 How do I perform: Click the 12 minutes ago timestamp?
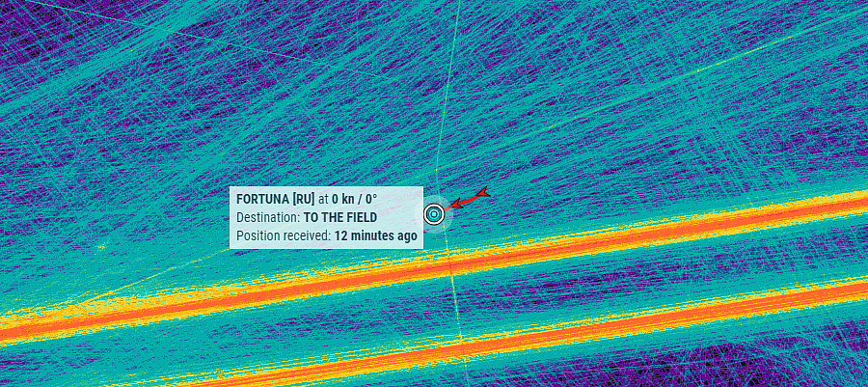375,235
